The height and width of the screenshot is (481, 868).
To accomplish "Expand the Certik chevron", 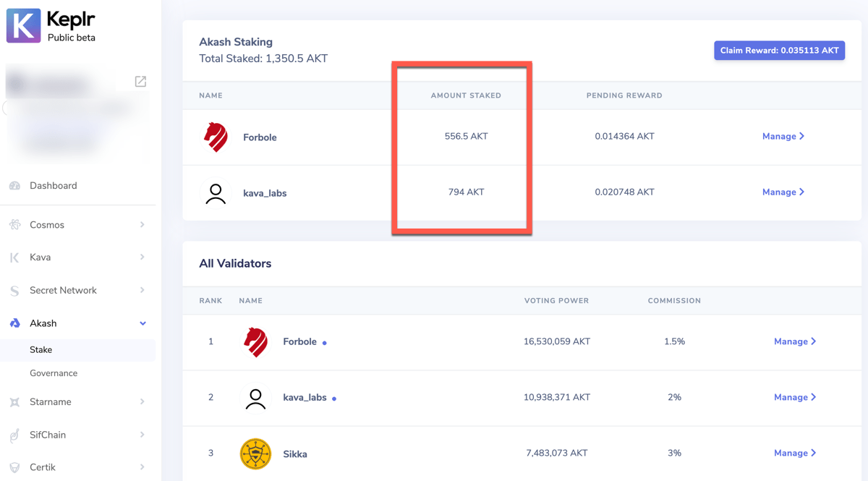I will [142, 467].
